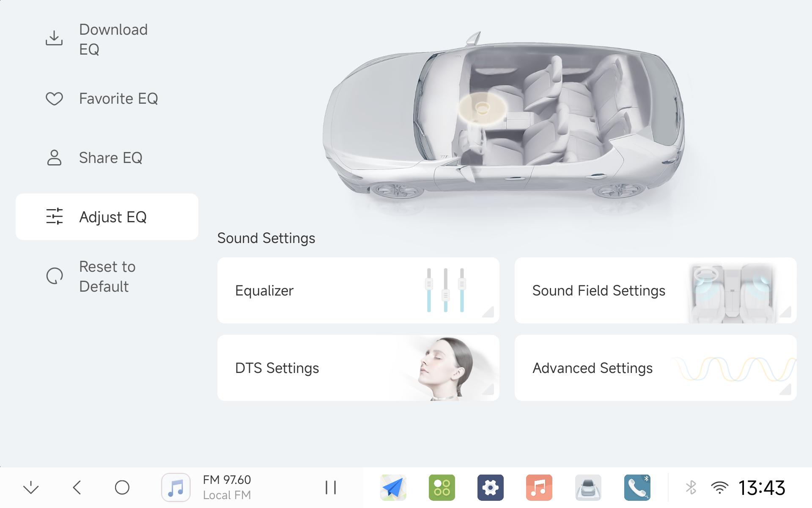
Task: Tap the back arrow in navigation bar
Action: coord(77,487)
